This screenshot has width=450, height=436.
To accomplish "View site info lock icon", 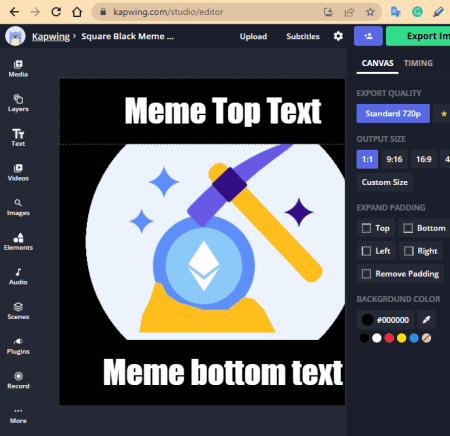I will [103, 12].
